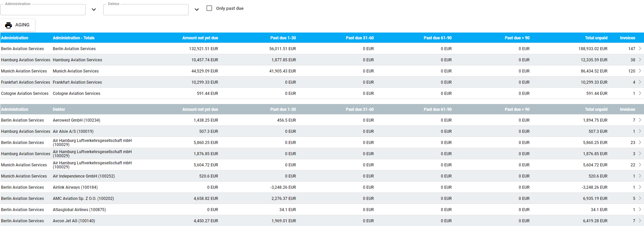Open row arrow for Munich Aviation Services totals

pyautogui.click(x=640, y=71)
